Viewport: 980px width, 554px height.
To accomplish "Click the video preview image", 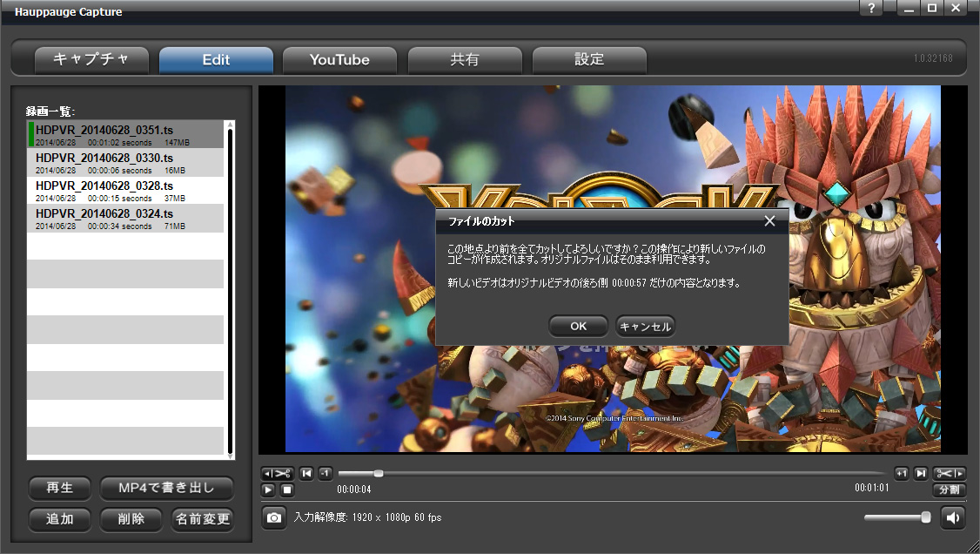I will tap(613, 269).
